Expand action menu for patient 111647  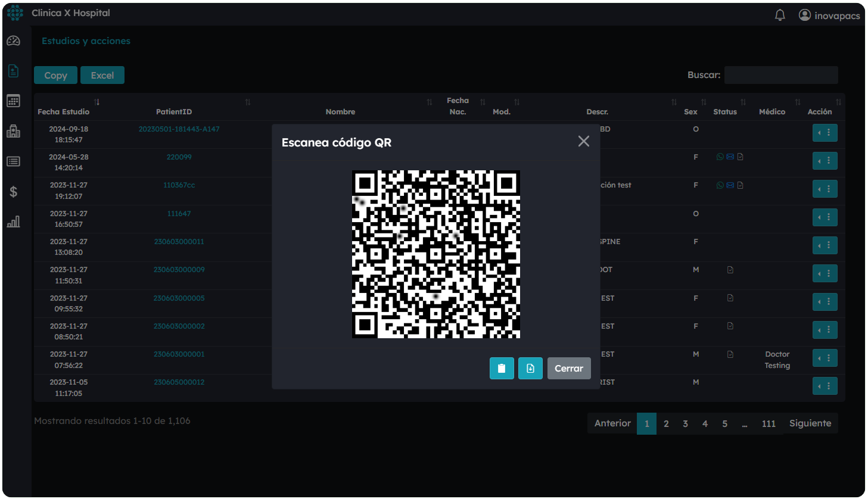(x=825, y=217)
